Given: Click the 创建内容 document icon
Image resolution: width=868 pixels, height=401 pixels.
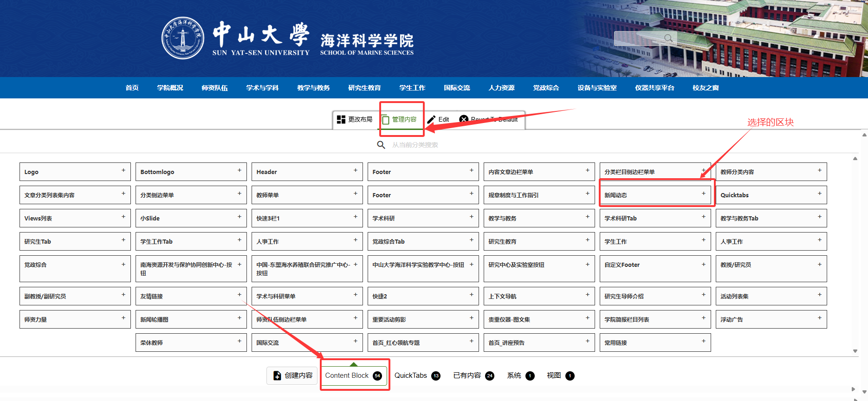Looking at the screenshot, I should click(x=277, y=375).
